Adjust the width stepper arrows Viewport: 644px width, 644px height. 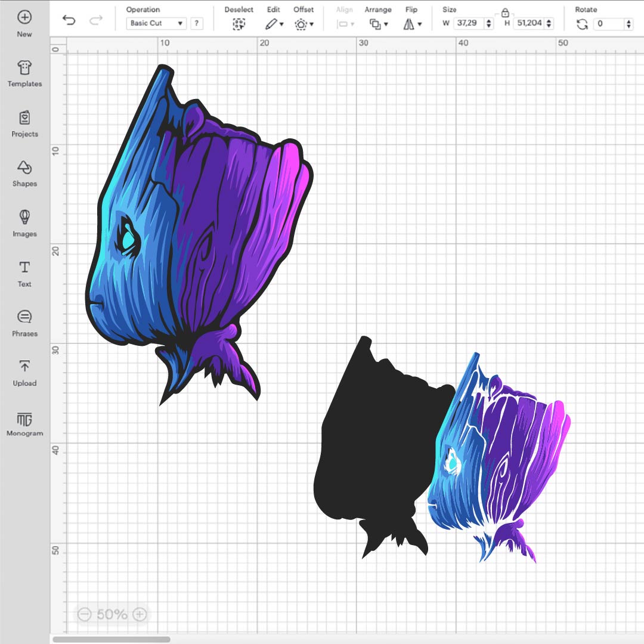(x=489, y=23)
